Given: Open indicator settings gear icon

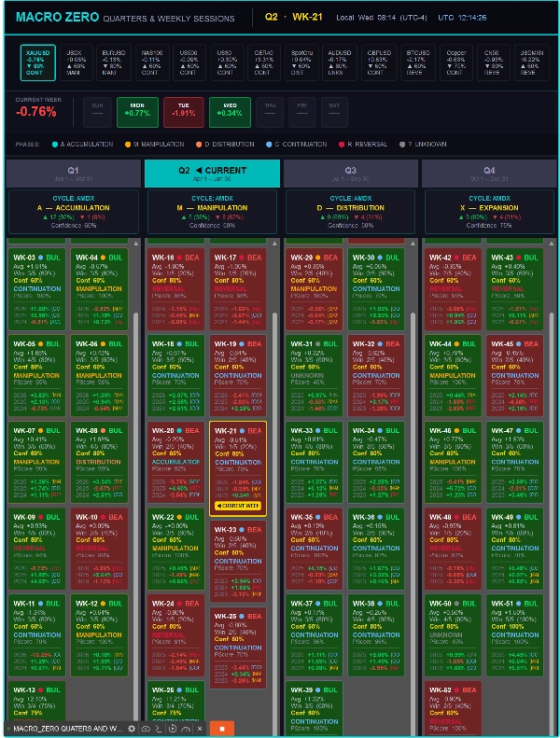Looking at the screenshot, I should (132, 728).
